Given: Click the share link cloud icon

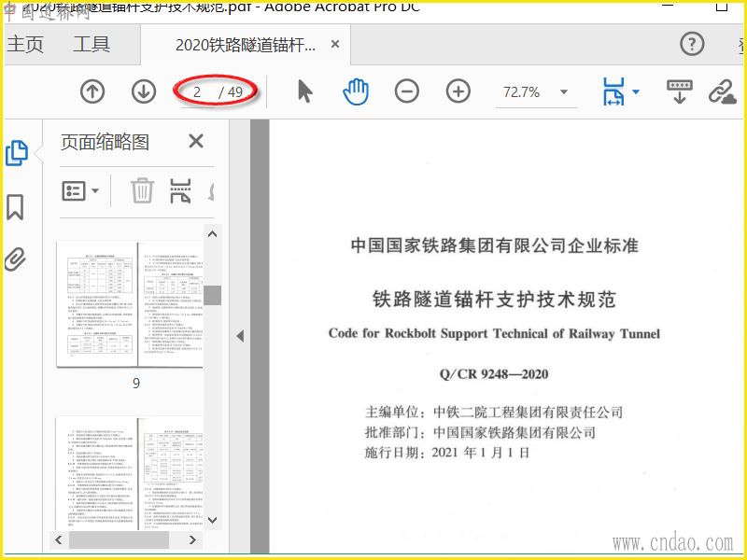Looking at the screenshot, I should click(723, 91).
